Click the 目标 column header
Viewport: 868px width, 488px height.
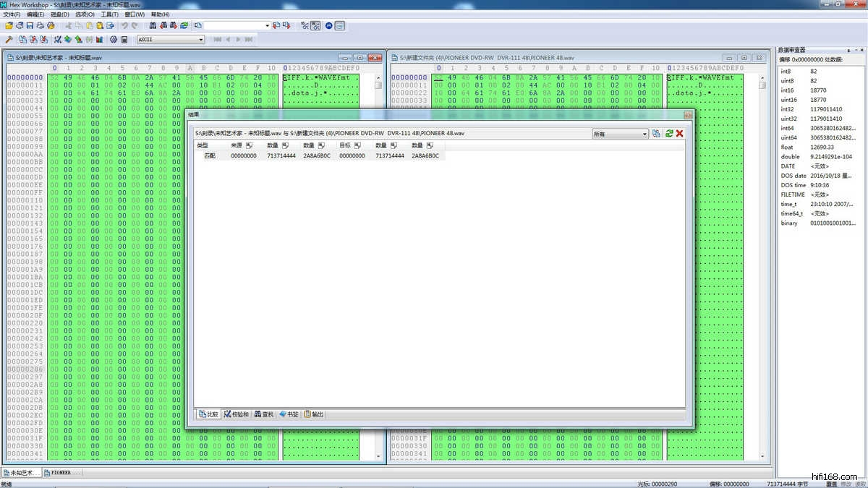point(345,145)
